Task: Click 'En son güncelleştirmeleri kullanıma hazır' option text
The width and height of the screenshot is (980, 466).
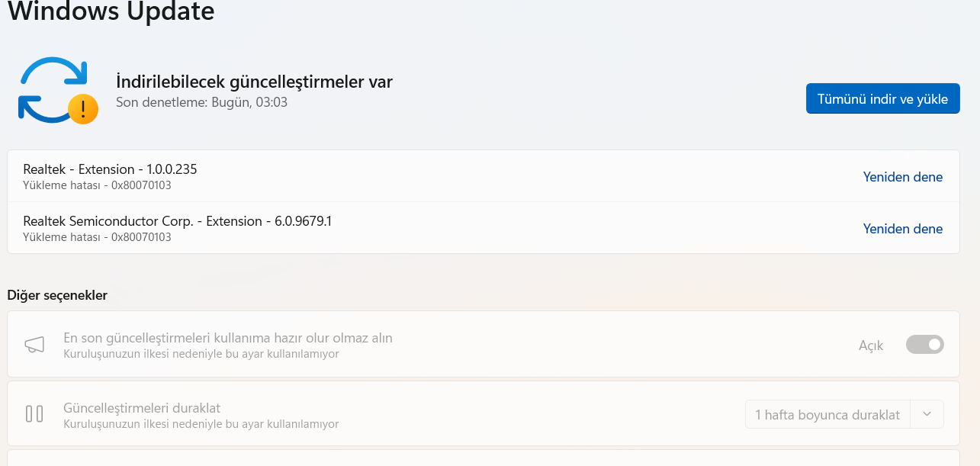Action: 227,338
